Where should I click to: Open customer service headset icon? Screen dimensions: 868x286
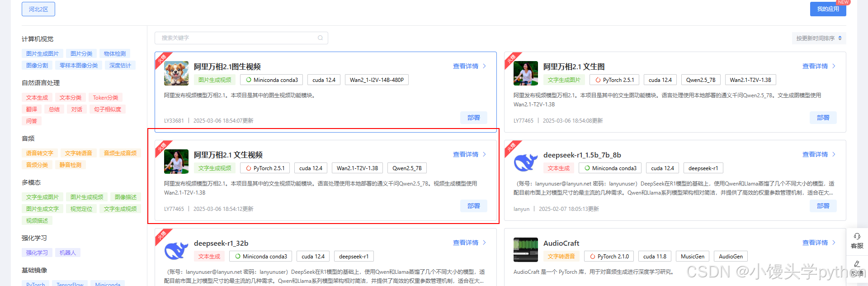coord(857,236)
